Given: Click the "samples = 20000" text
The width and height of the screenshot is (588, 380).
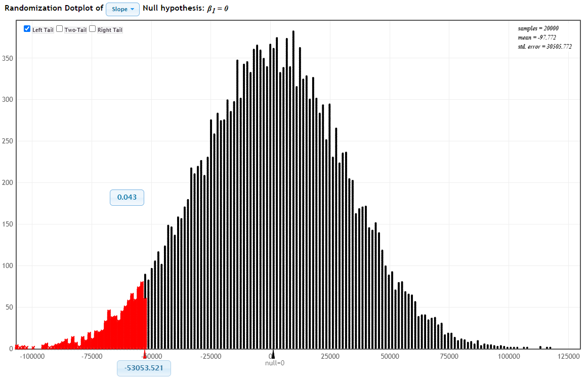Looking at the screenshot, I should [x=538, y=28].
